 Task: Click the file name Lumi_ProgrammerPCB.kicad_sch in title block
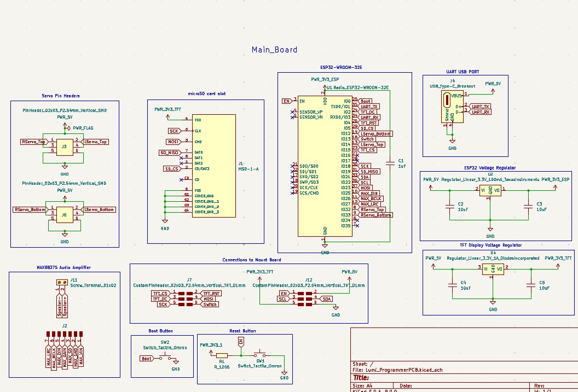[404, 370]
